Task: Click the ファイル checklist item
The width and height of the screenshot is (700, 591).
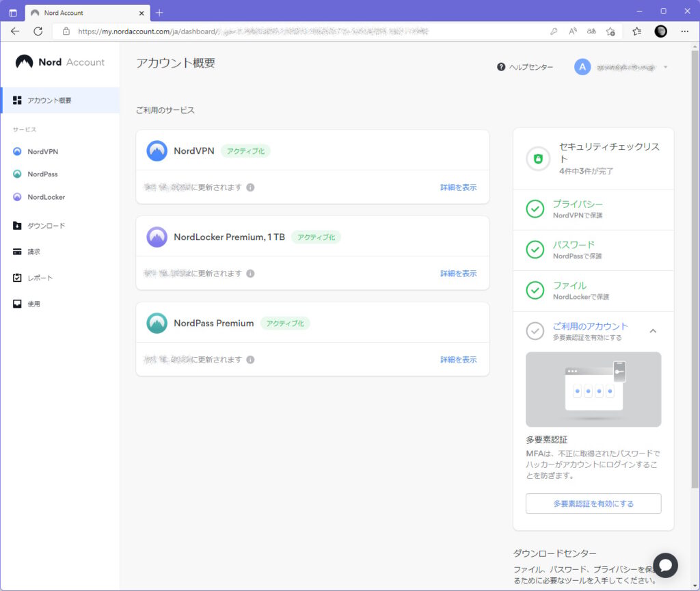Action: (x=593, y=290)
